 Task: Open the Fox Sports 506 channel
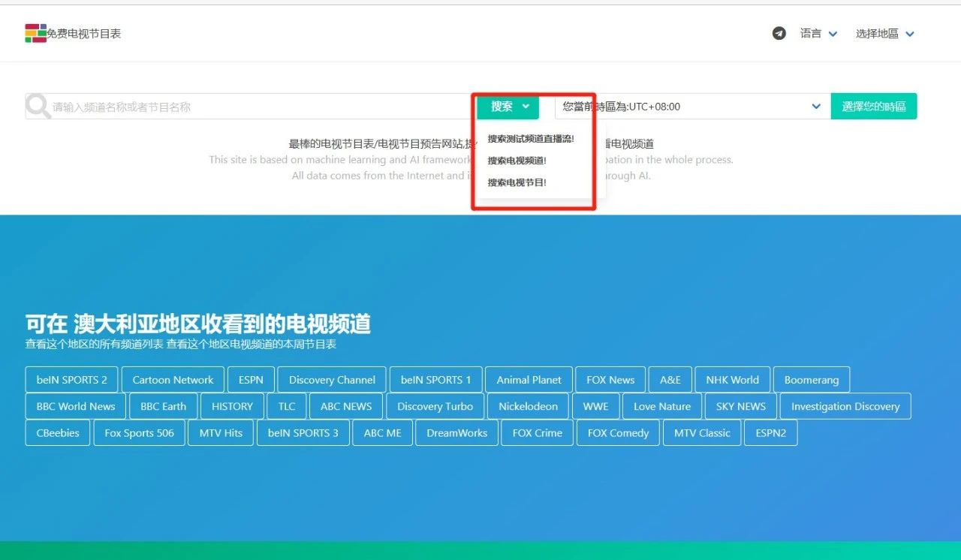(139, 432)
